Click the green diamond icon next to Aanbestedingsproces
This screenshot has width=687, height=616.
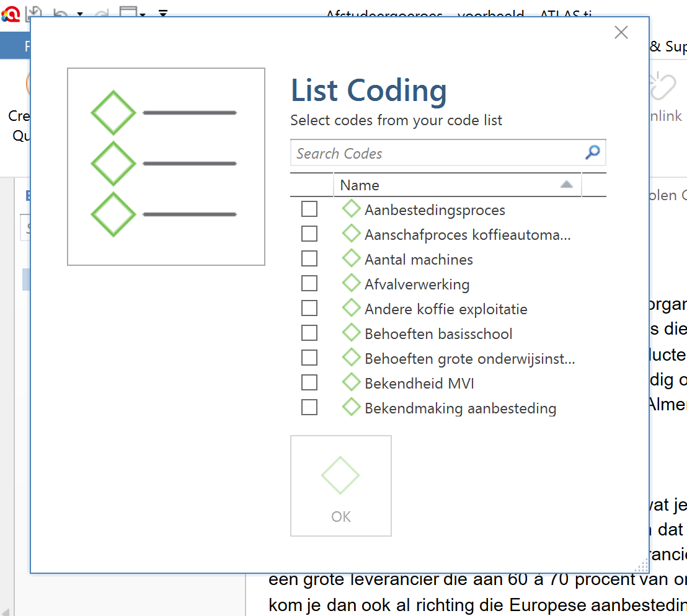(x=352, y=209)
